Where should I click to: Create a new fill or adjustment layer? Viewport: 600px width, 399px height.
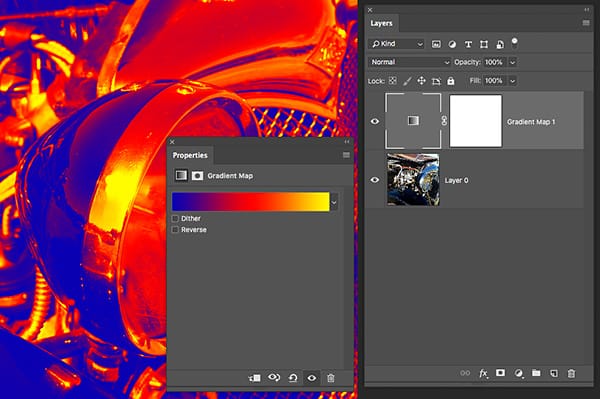point(518,373)
